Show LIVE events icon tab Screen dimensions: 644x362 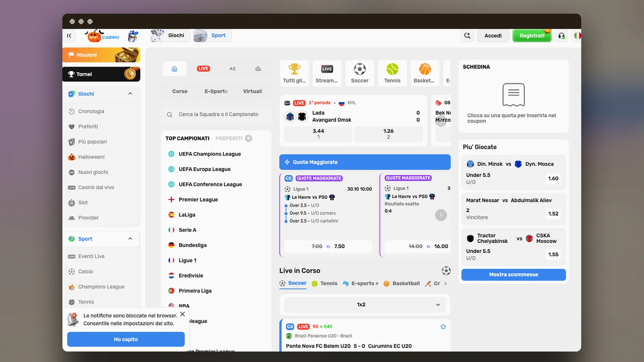pos(203,69)
